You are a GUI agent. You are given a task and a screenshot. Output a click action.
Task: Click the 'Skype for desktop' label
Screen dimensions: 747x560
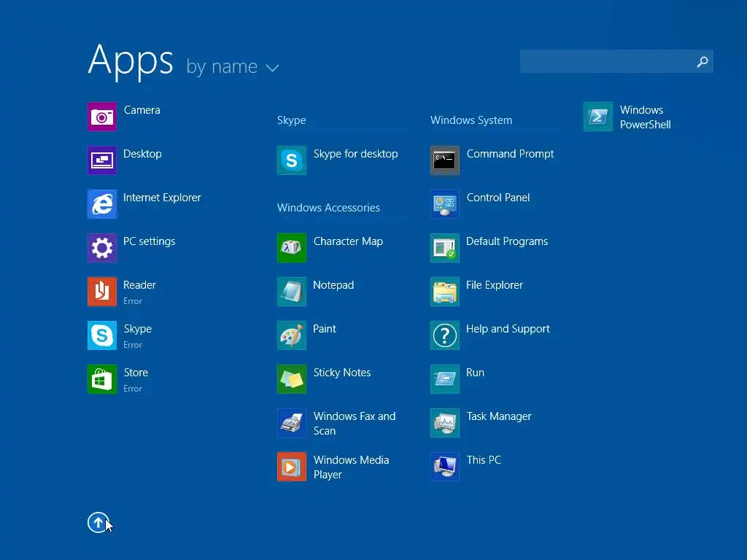(355, 154)
